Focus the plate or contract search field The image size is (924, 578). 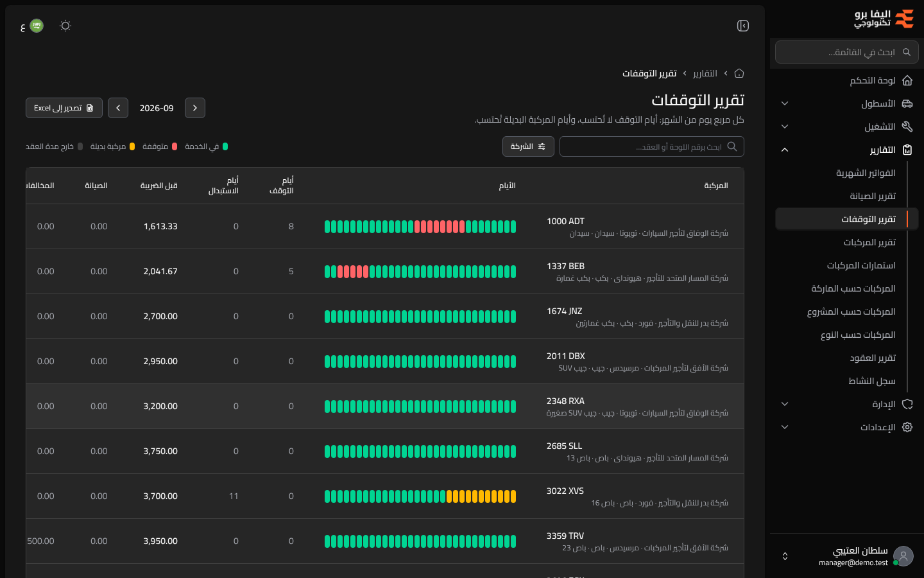pyautogui.click(x=652, y=146)
